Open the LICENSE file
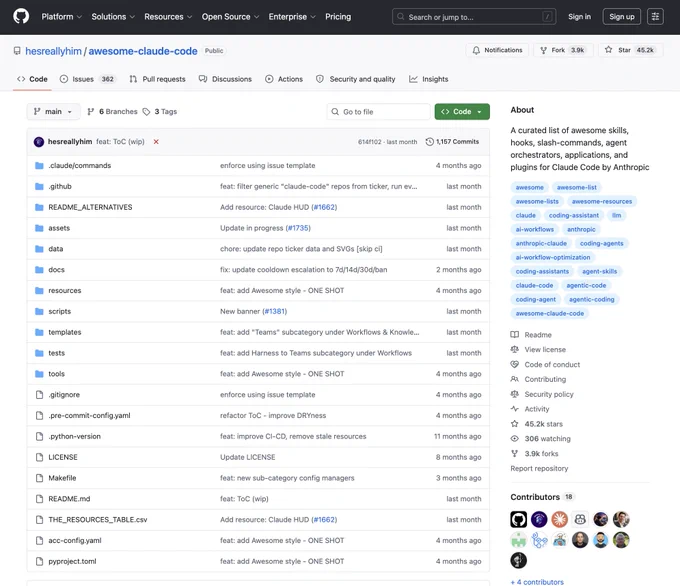This screenshot has width=680, height=586. 63,457
